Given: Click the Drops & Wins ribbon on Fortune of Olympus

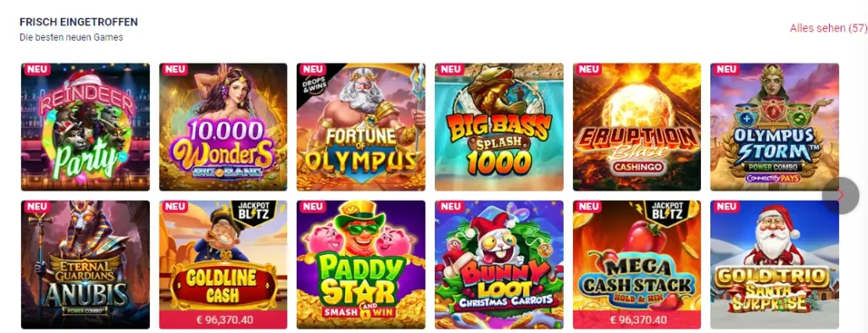Looking at the screenshot, I should point(312,80).
